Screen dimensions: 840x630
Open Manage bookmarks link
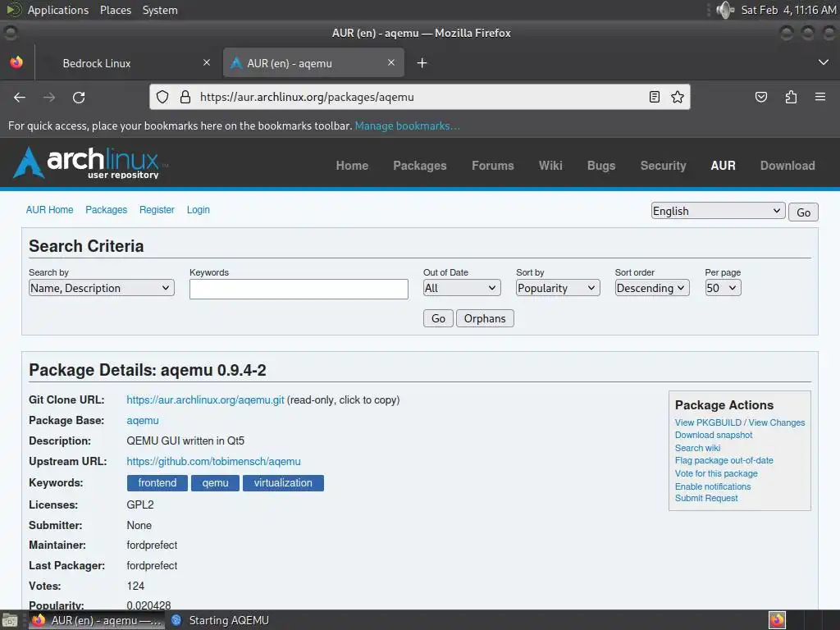click(407, 126)
